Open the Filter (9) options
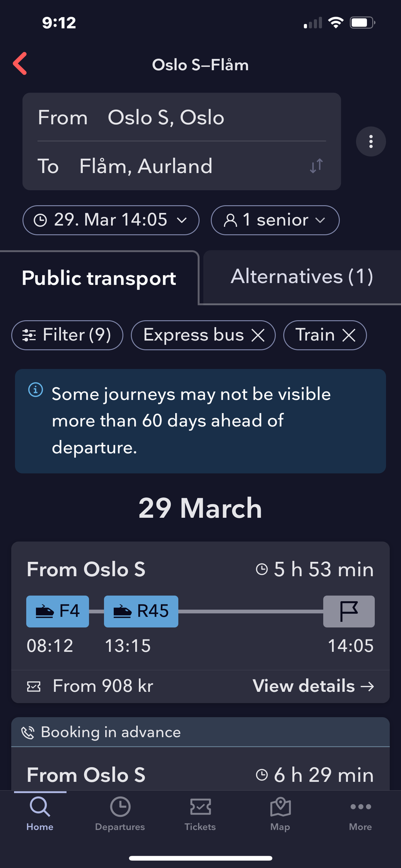The height and width of the screenshot is (868, 401). (x=68, y=335)
